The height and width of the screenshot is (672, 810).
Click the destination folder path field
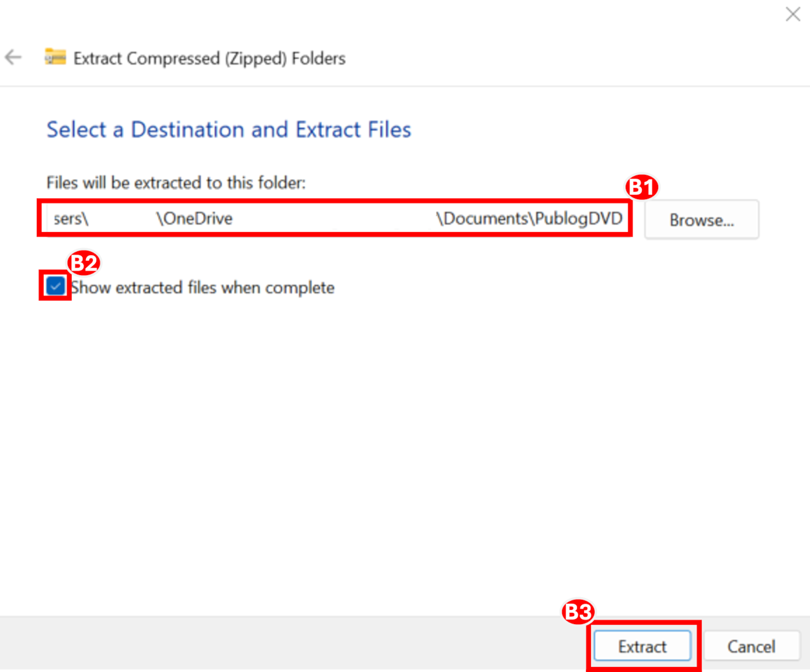click(x=335, y=218)
